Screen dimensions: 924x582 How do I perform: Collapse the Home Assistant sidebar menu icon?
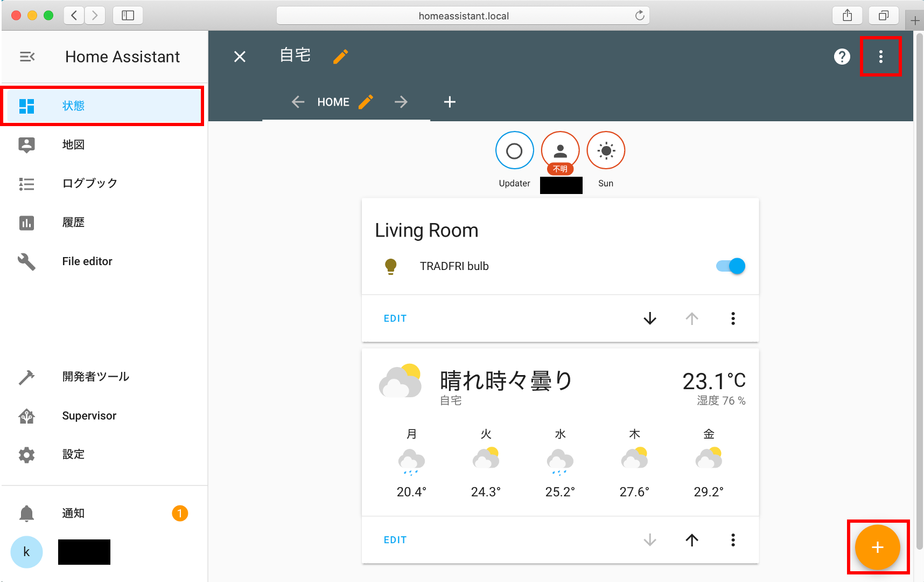27,57
